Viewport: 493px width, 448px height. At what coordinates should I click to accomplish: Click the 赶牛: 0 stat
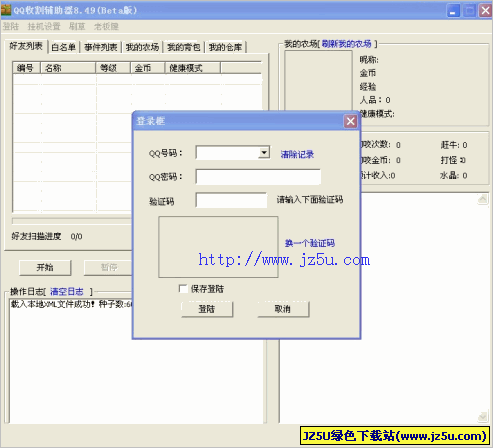[x=454, y=145]
